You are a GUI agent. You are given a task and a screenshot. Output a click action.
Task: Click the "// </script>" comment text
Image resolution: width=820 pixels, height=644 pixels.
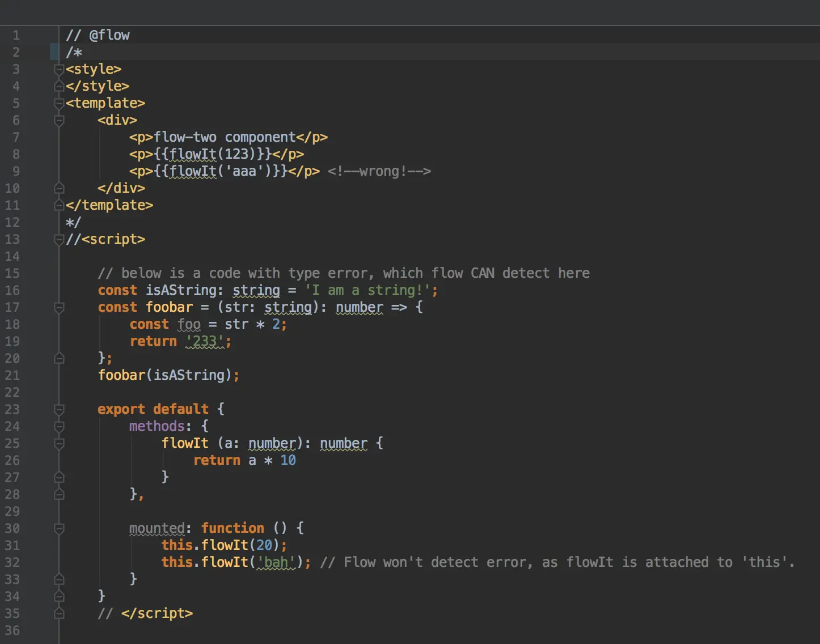(x=145, y=613)
